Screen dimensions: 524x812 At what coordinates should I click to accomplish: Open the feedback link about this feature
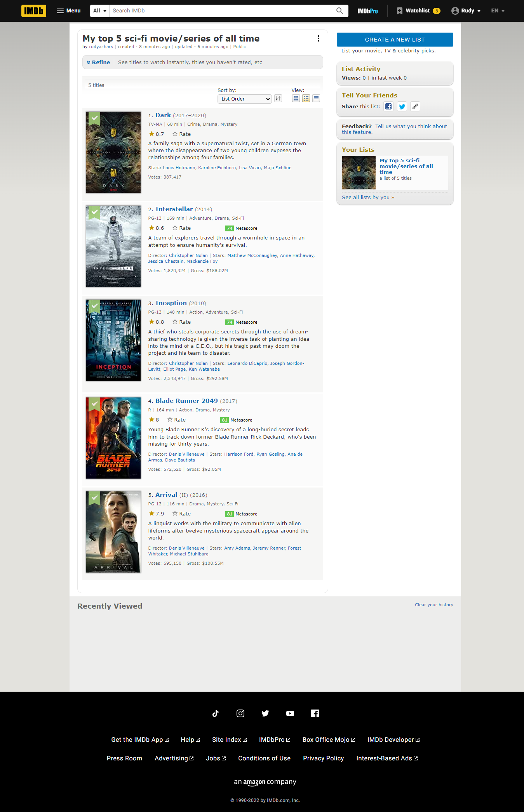click(x=394, y=129)
